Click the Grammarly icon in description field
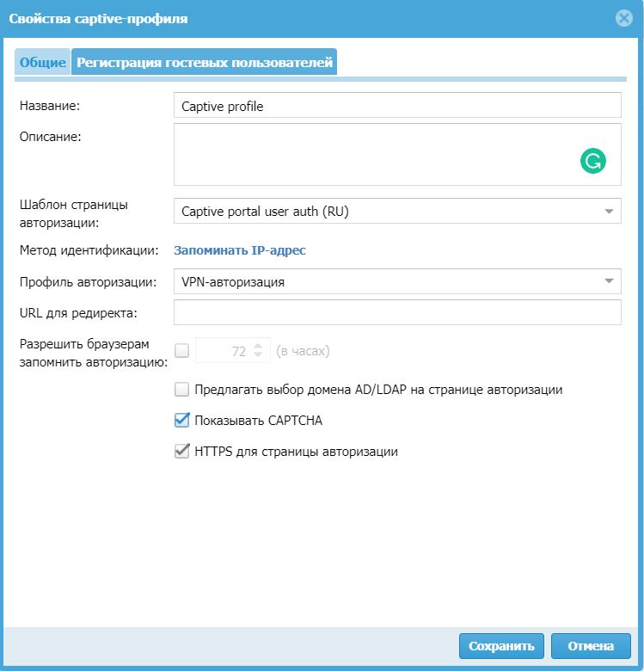Screen dimensions: 644x671 click(x=593, y=161)
